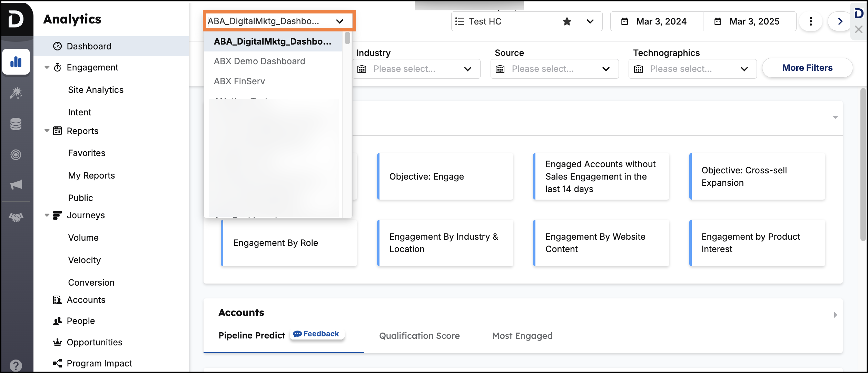Open the Analytics bar chart icon in left rail
This screenshot has height=373, width=868.
click(x=16, y=62)
